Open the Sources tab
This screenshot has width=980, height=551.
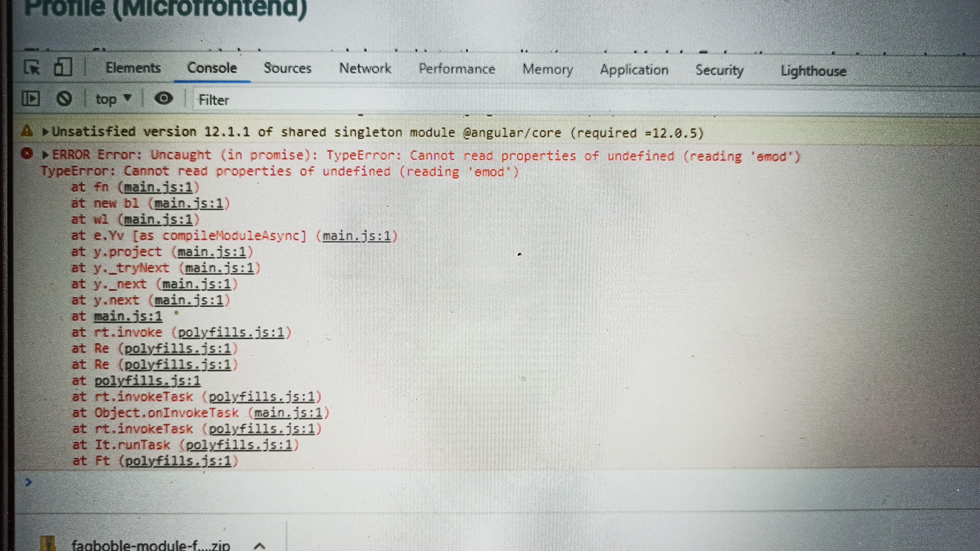[288, 68]
